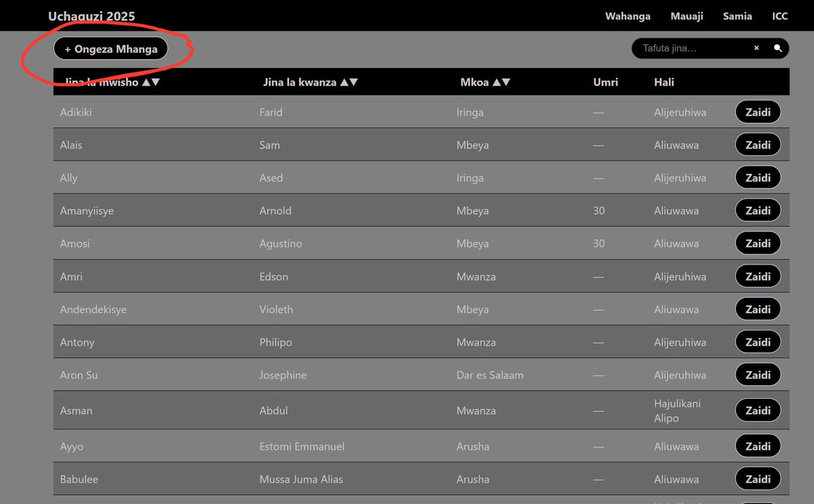The width and height of the screenshot is (814, 504).
Task: Select the surname Ally
Action: tap(69, 178)
